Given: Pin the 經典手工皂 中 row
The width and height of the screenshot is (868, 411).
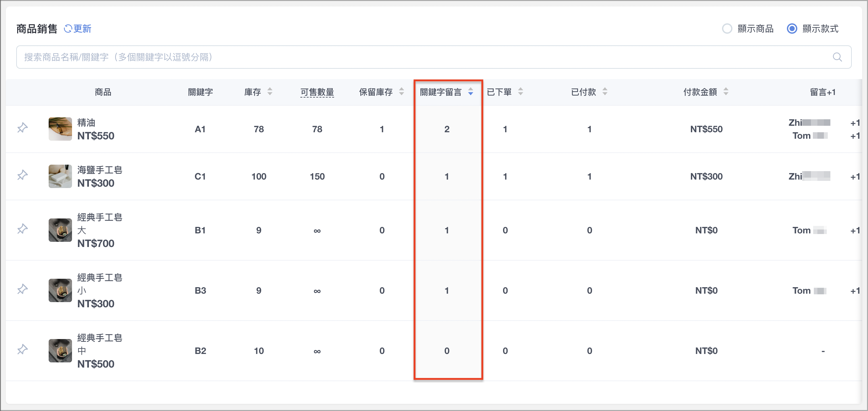Looking at the screenshot, I should tap(22, 349).
